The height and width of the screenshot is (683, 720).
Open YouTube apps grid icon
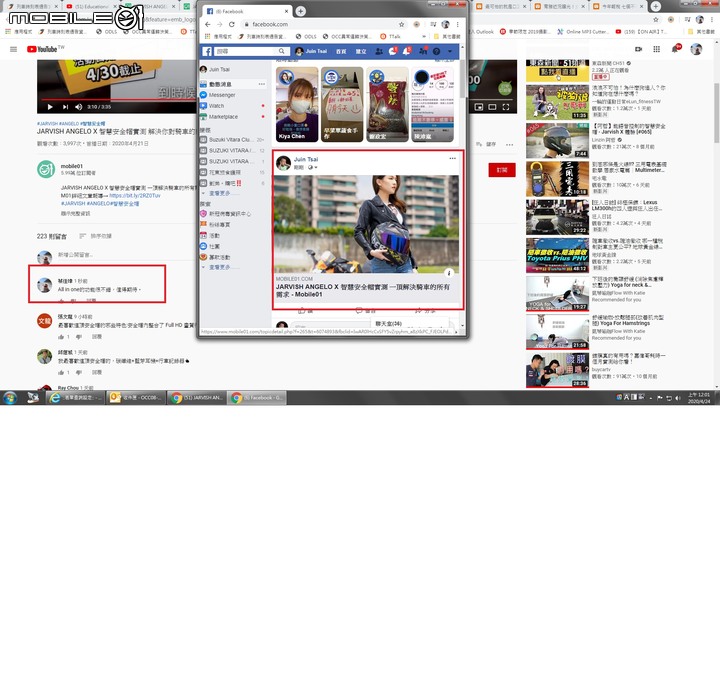click(657, 49)
